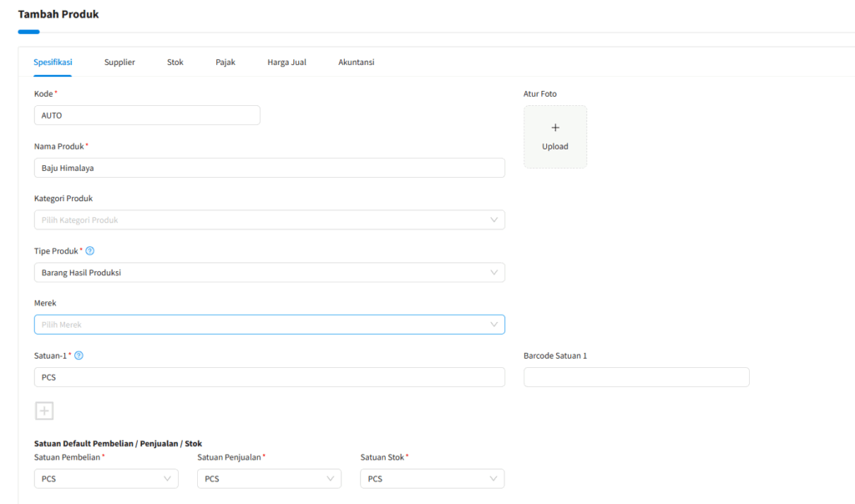Focus the Nama Produk text field
Screen dimensions: 855x504
tap(269, 168)
